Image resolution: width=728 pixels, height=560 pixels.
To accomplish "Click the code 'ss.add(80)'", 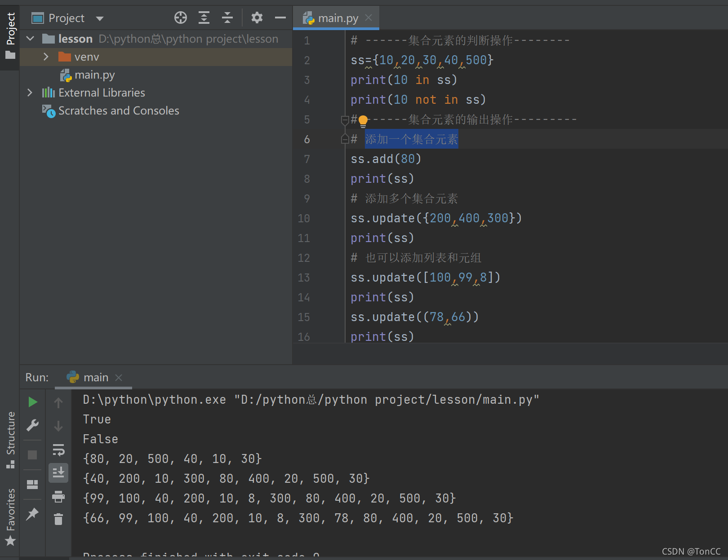I will (386, 159).
